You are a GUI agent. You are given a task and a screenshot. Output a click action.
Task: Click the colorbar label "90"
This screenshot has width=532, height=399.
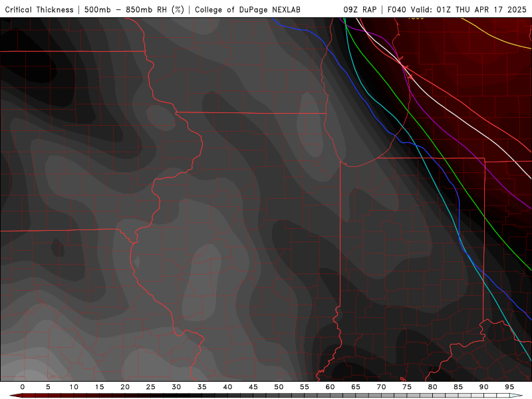(483, 387)
